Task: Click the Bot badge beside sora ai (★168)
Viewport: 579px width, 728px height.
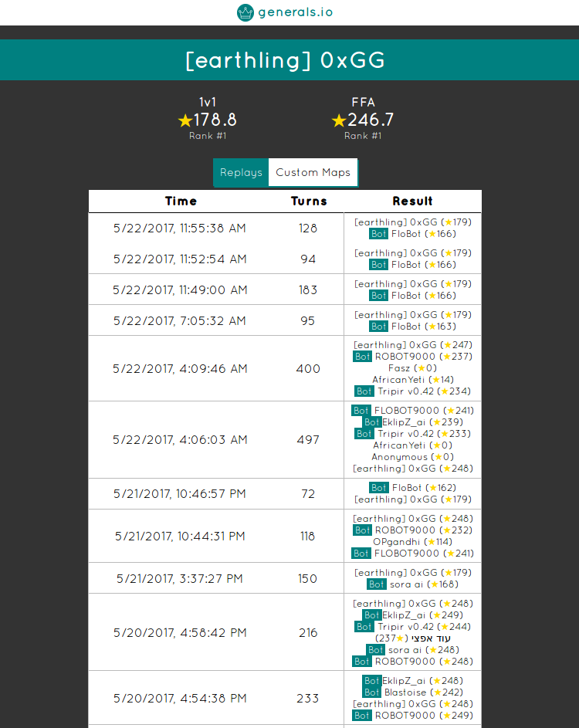Action: point(377,584)
